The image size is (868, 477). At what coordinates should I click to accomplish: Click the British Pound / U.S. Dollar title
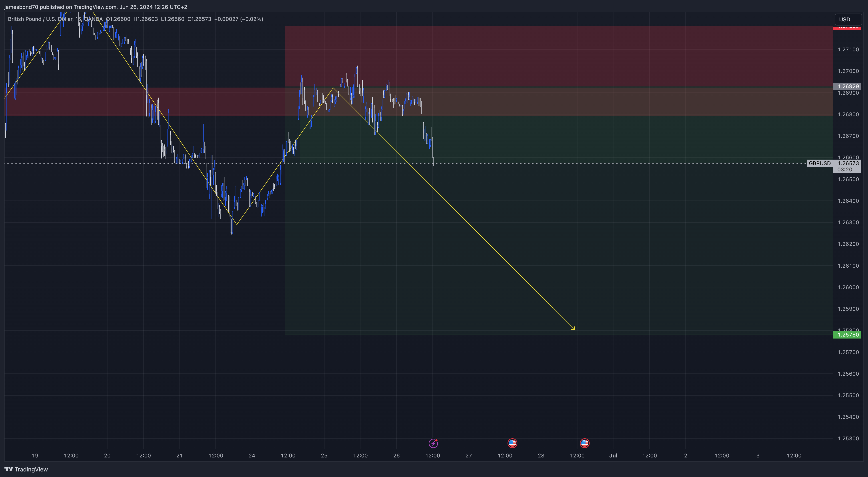pos(40,19)
